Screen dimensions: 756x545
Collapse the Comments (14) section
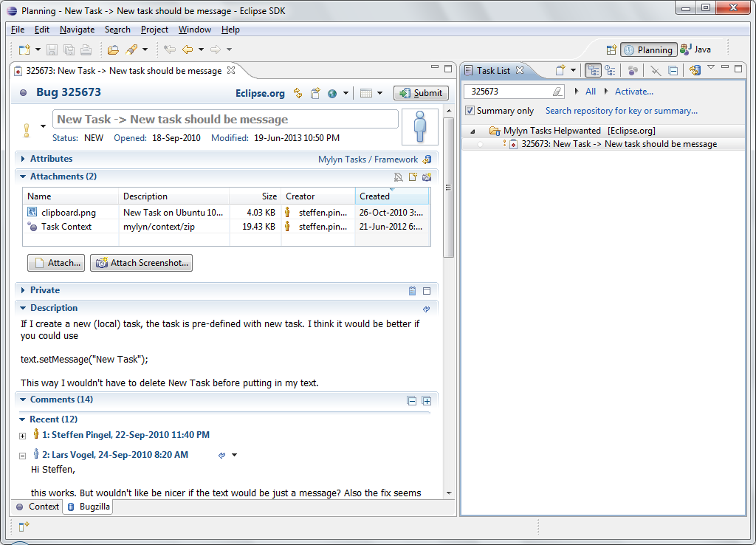pos(23,400)
